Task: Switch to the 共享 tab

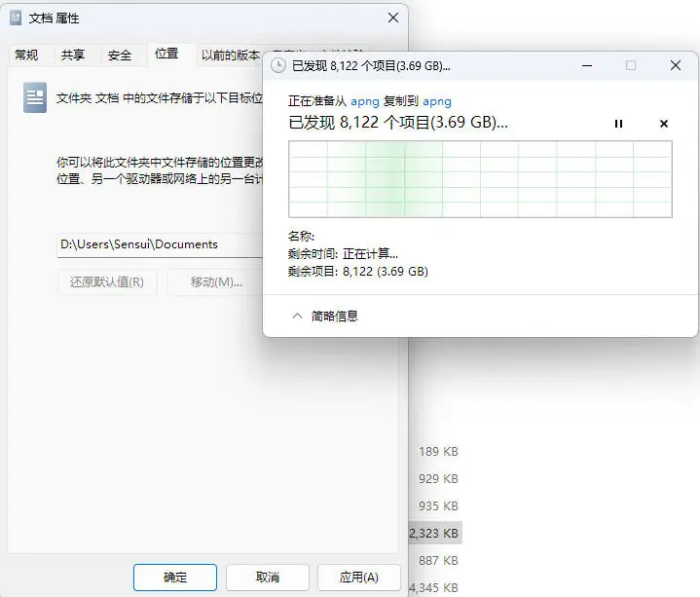Action: (x=73, y=55)
